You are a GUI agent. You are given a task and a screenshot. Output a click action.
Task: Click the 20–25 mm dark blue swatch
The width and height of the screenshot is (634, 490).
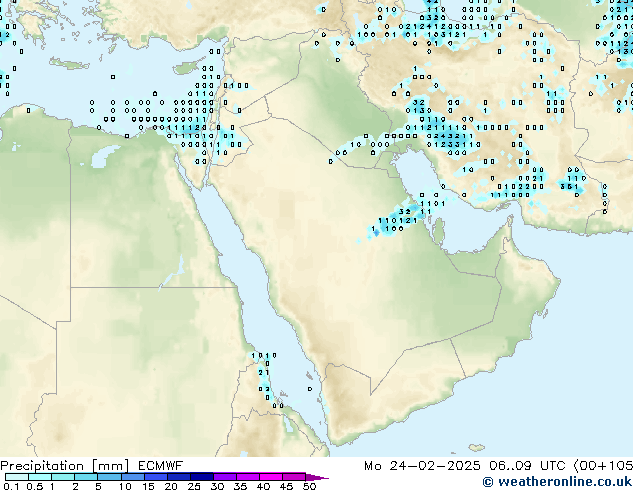pyautogui.click(x=179, y=477)
